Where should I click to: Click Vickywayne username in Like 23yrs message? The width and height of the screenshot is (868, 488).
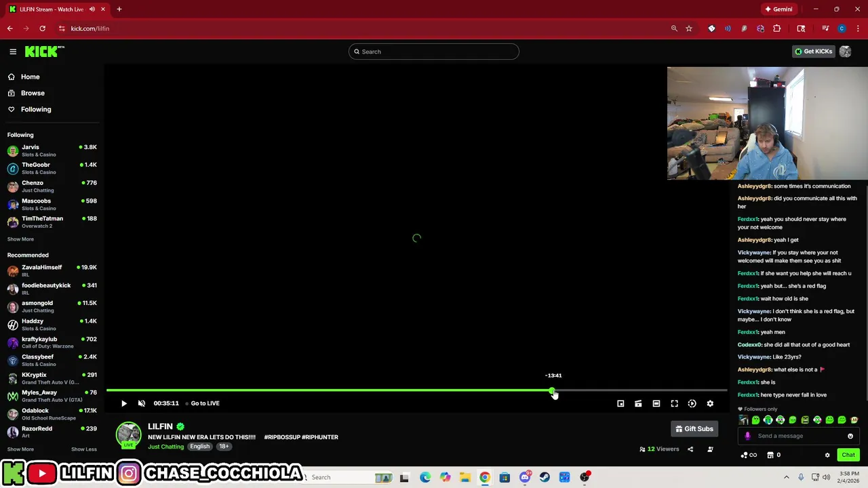[754, 357]
